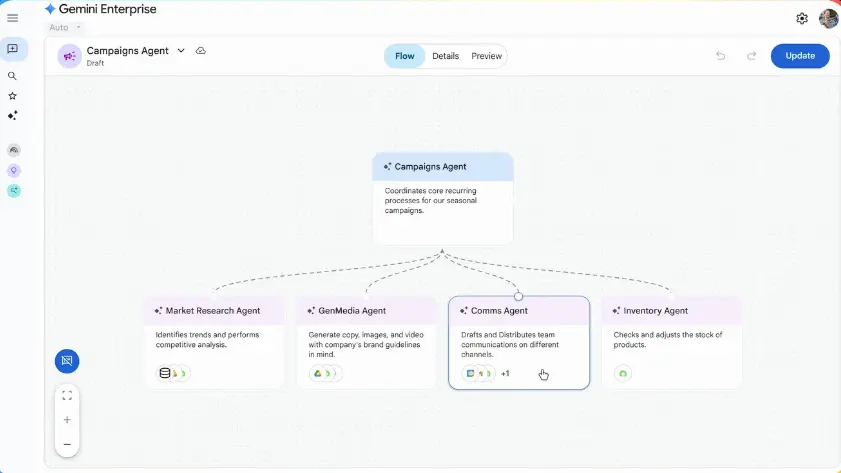This screenshot has width=841, height=473.
Task: Select the purple lightbulb agent in sidebar
Action: click(x=14, y=171)
